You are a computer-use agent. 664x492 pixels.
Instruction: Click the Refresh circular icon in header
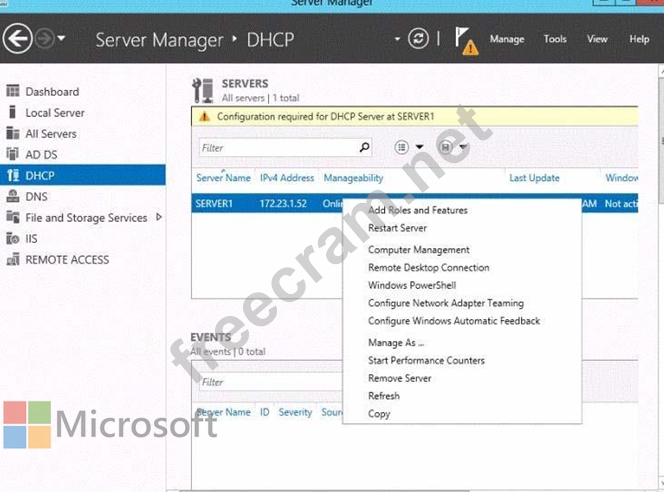pos(418,39)
